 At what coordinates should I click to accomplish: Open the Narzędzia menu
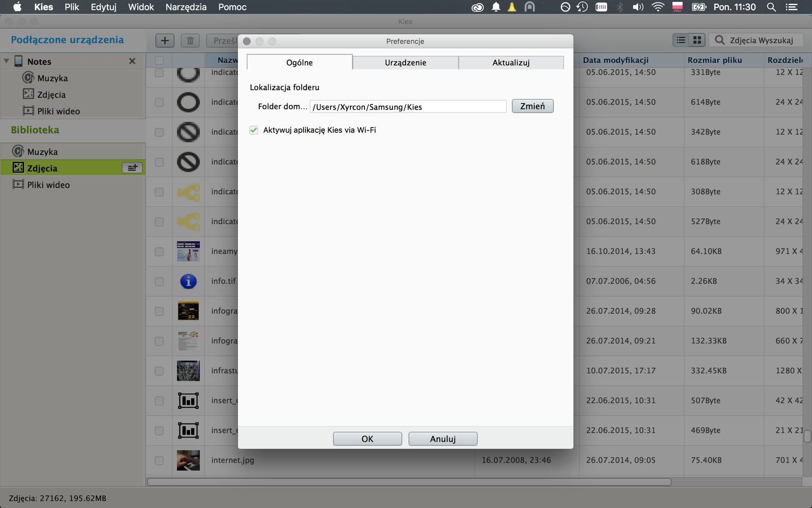point(186,7)
